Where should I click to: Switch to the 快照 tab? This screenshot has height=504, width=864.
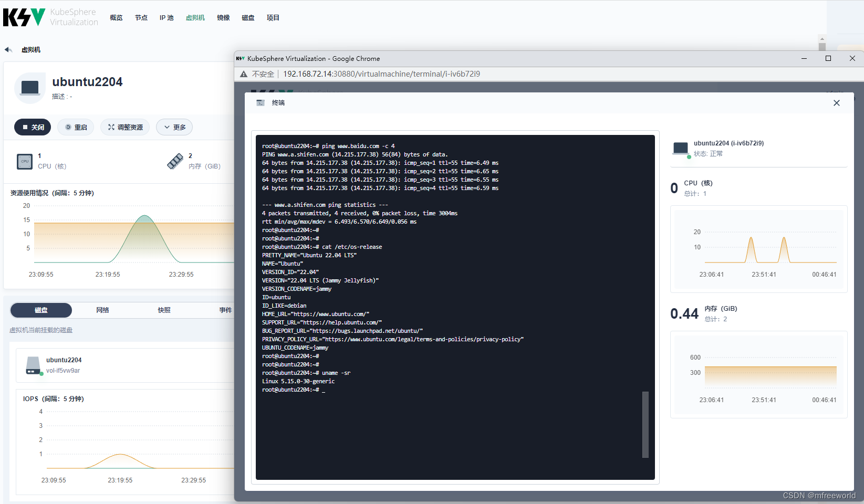coord(164,310)
